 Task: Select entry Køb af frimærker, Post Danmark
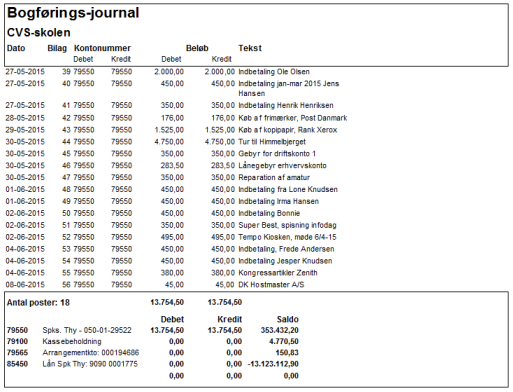click(176, 118)
